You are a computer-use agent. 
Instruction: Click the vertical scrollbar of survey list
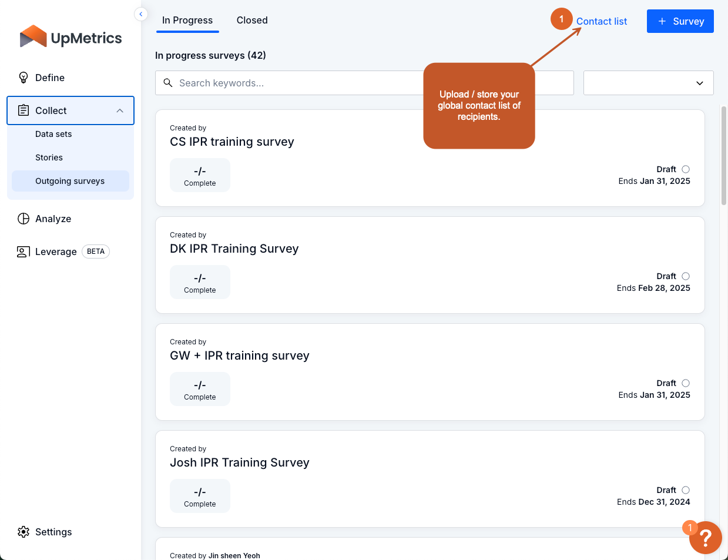[x=724, y=156]
